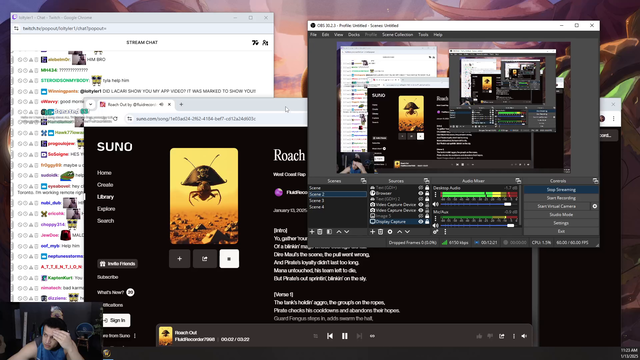Open the Roach pirate cover art image
The width and height of the screenshot is (640, 360).
coord(204,196)
